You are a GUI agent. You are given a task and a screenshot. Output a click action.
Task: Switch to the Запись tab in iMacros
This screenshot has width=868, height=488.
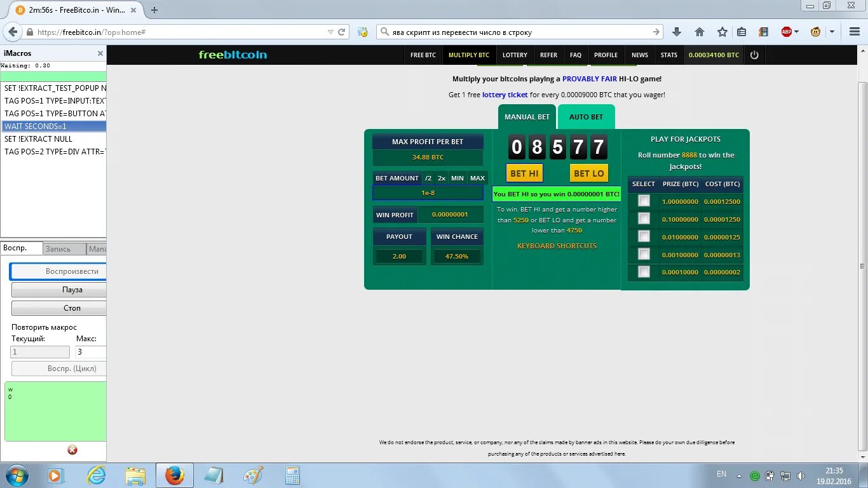(x=64, y=249)
